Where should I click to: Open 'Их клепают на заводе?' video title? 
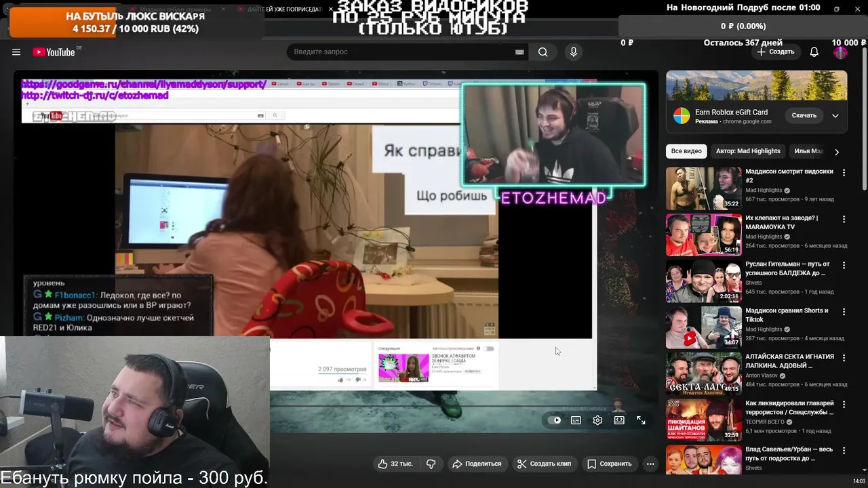pyautogui.click(x=782, y=222)
